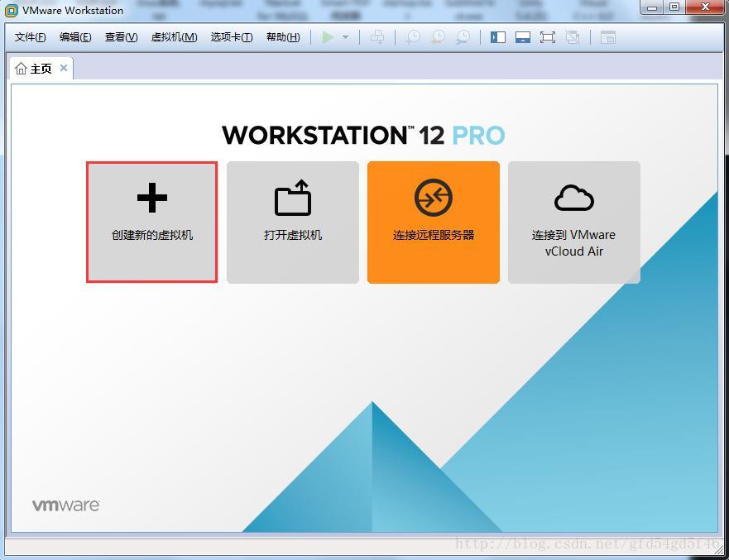
Task: Close the 主页 tab with its X
Action: (64, 68)
